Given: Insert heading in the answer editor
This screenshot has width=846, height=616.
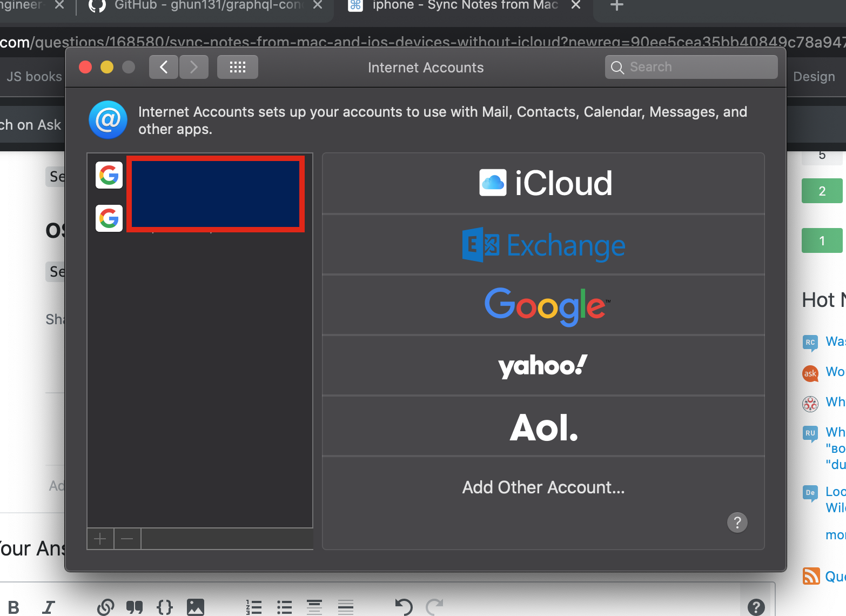Looking at the screenshot, I should (x=314, y=607).
